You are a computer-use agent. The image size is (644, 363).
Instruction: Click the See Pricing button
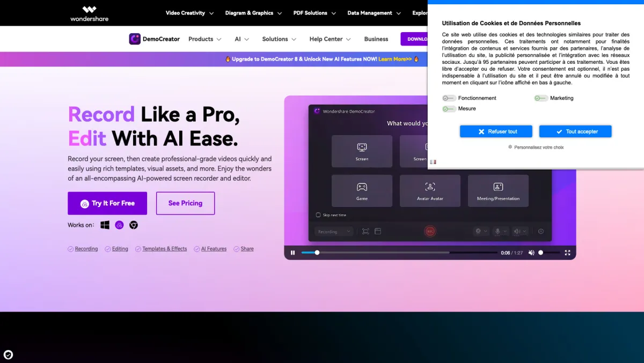point(185,203)
